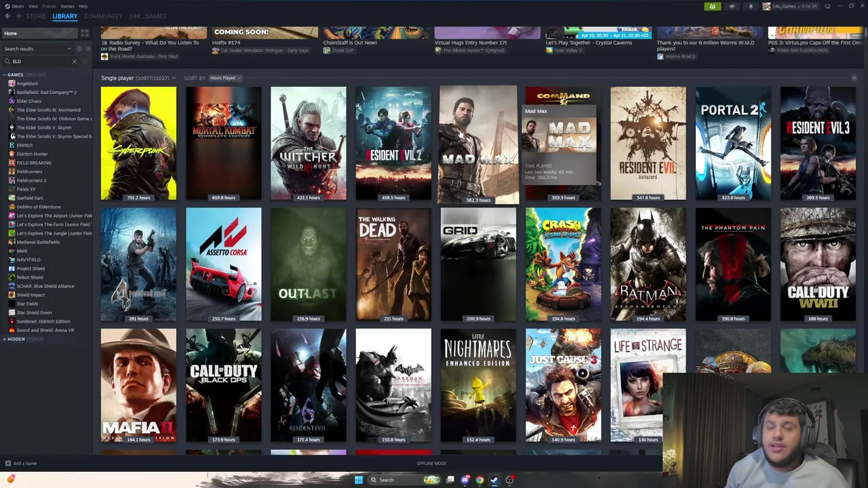Select Eldritch Hunter in the sidebar
The width and height of the screenshot is (868, 488).
click(32, 154)
